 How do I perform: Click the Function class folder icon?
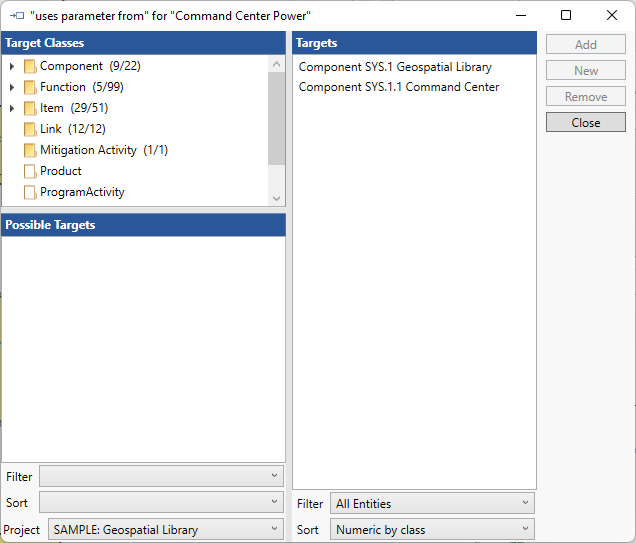tap(30, 87)
